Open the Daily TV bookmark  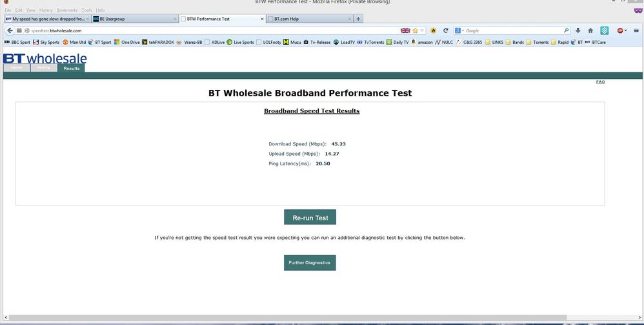[x=397, y=42]
